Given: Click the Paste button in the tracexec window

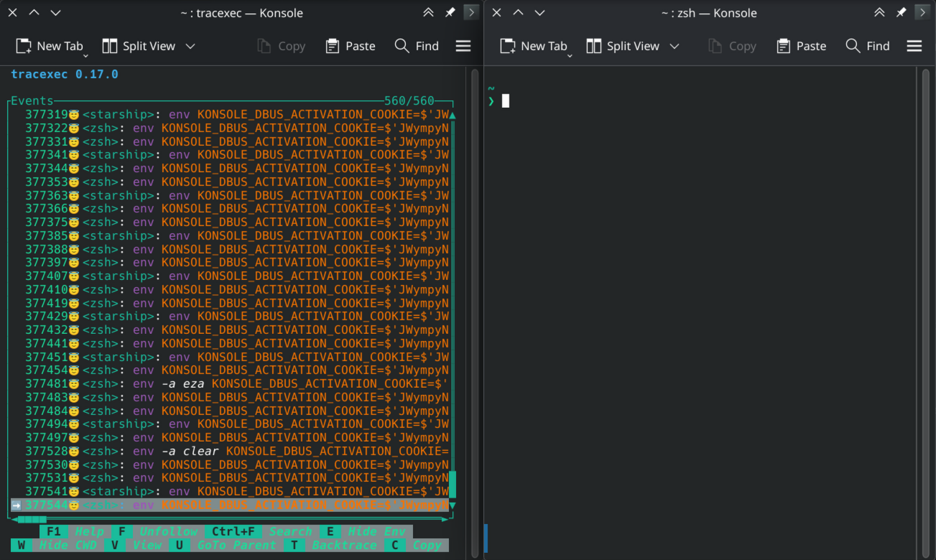Looking at the screenshot, I should click(350, 46).
